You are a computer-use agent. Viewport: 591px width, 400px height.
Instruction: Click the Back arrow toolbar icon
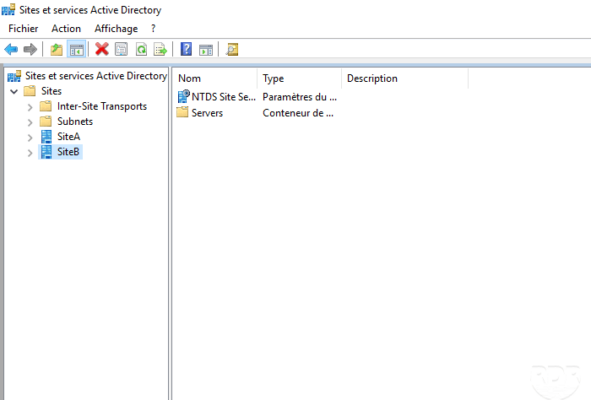point(11,49)
